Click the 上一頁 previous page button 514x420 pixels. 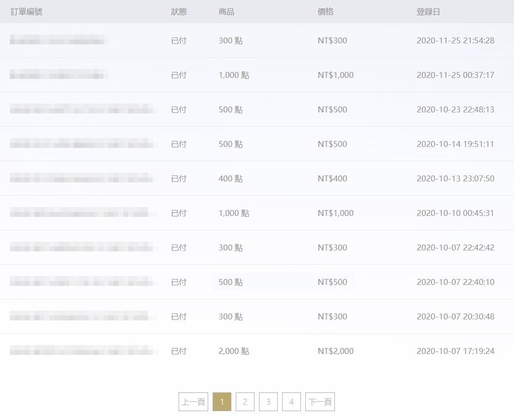193,402
